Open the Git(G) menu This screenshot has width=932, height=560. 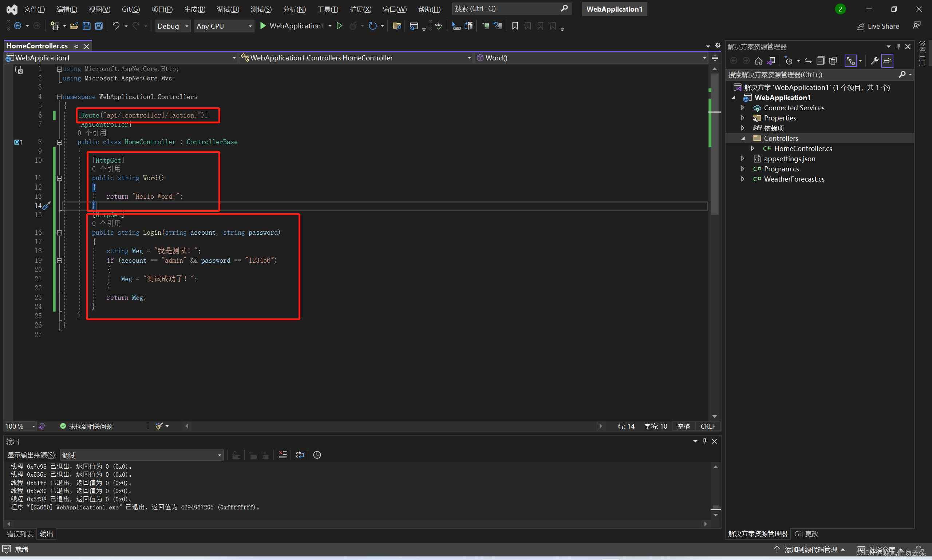click(x=131, y=9)
